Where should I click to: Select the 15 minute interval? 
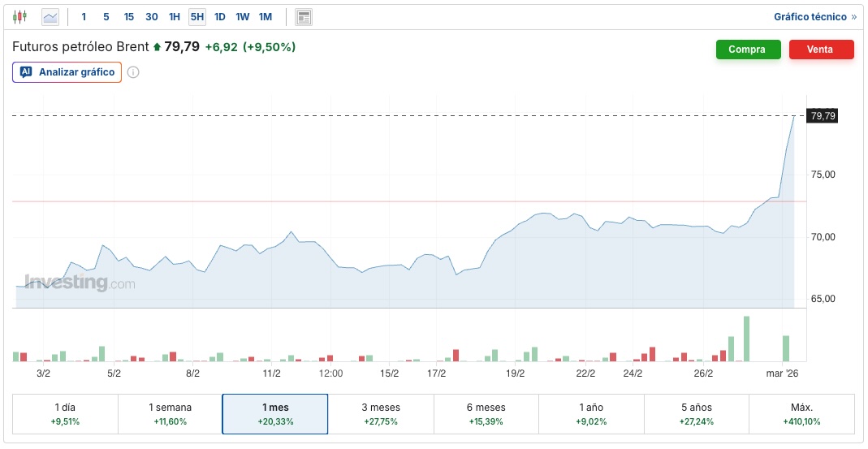click(x=129, y=17)
